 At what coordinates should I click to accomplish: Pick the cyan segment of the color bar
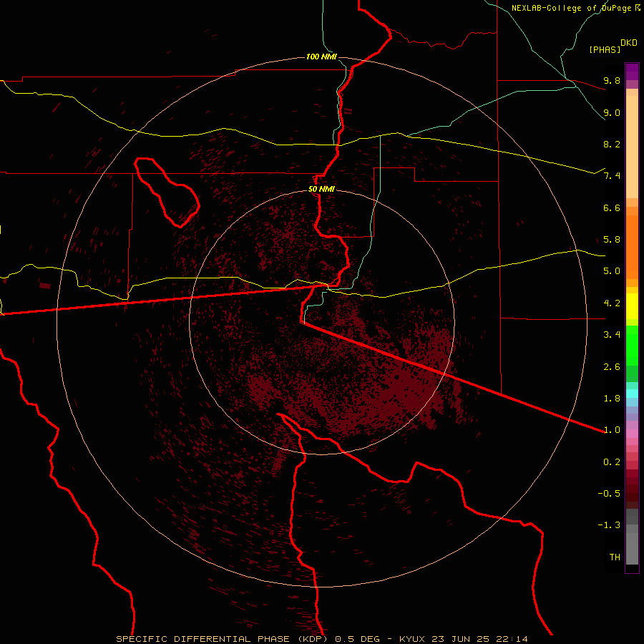(632, 393)
